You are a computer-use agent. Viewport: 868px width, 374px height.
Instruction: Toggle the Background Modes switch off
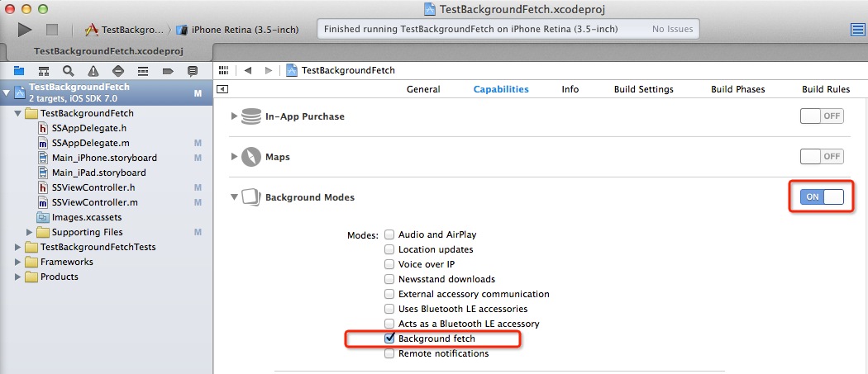point(822,196)
